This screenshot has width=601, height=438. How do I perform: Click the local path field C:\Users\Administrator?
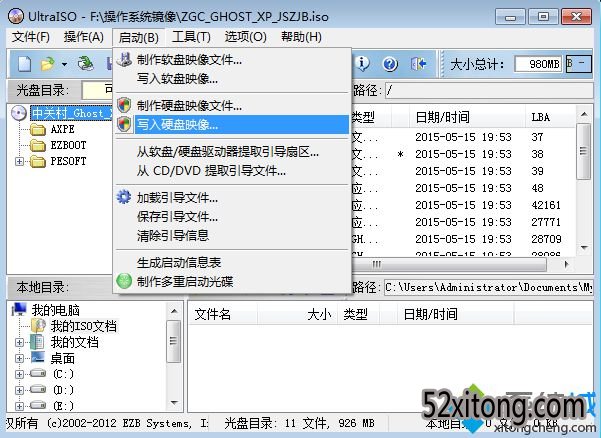[x=489, y=287]
